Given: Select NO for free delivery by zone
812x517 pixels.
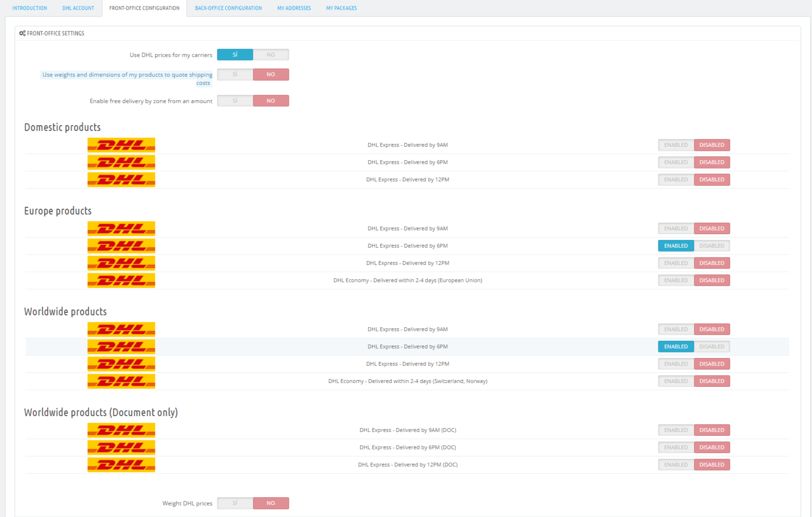Looking at the screenshot, I should (x=271, y=101).
